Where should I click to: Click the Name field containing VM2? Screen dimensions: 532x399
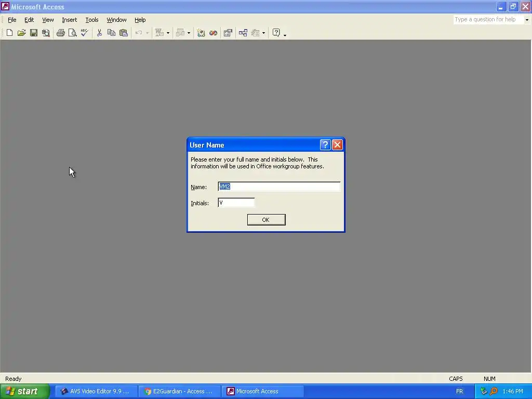coord(279,187)
